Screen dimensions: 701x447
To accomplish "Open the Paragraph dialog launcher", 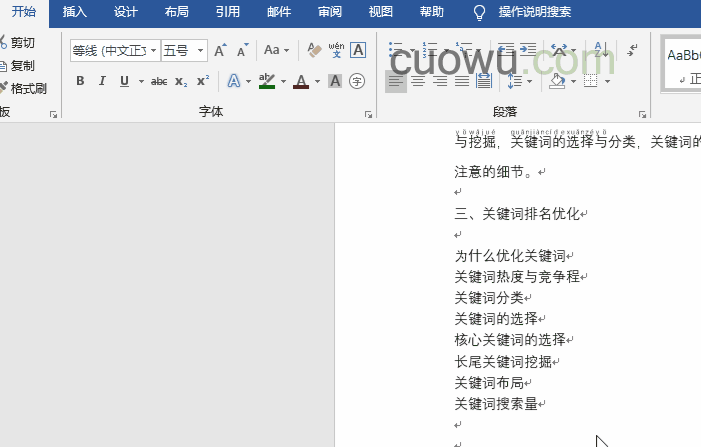I will point(642,114).
